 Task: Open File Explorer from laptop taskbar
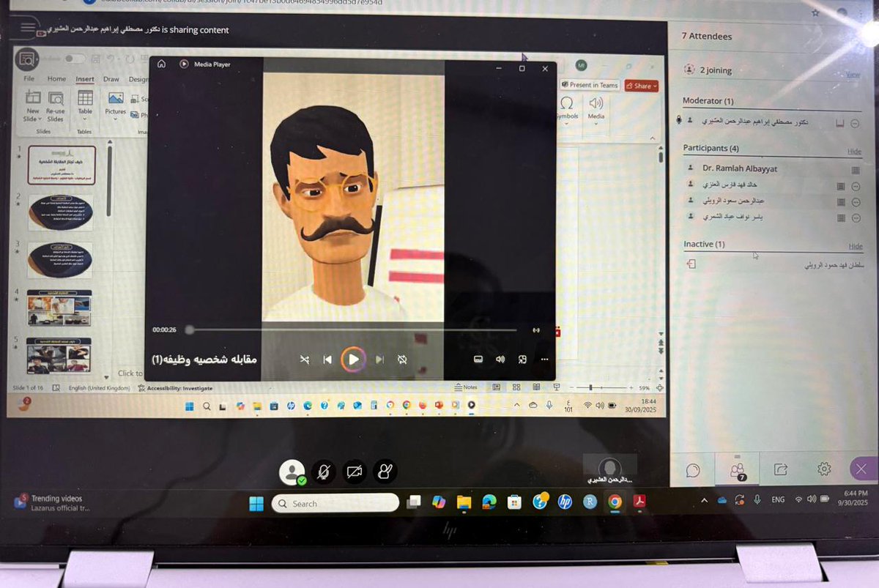tap(464, 502)
